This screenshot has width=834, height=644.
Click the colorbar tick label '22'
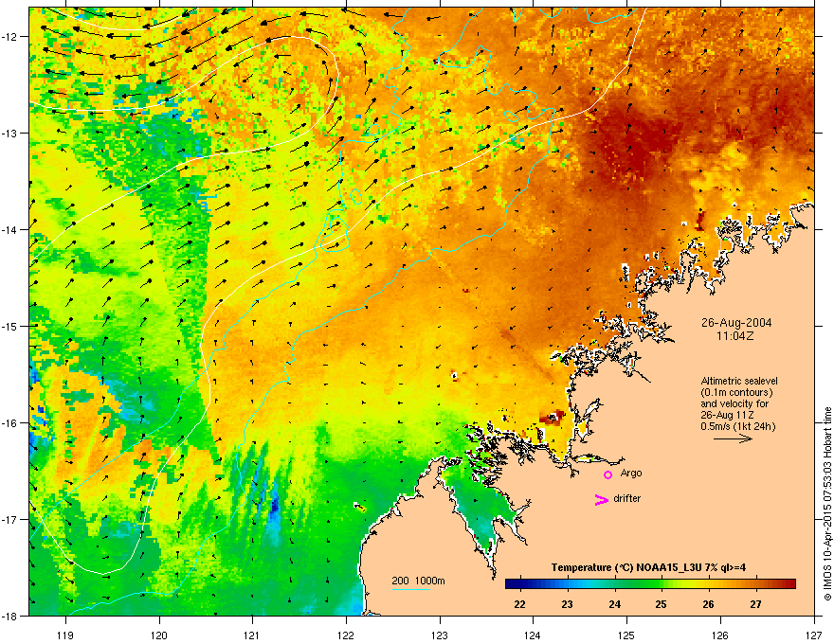coord(520,604)
